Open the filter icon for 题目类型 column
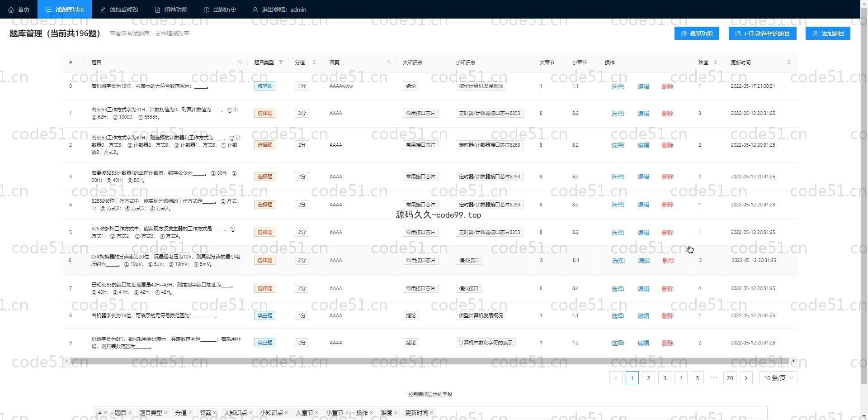The height and width of the screenshot is (420, 868). click(x=281, y=62)
